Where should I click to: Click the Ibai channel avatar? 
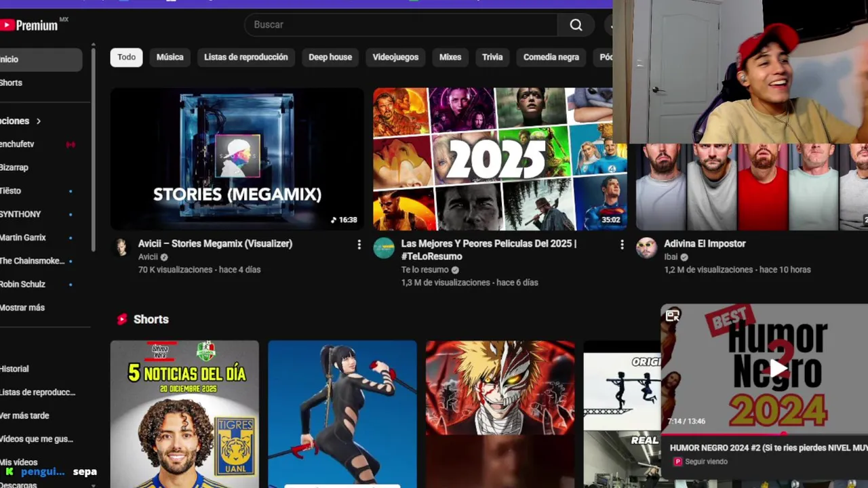[x=646, y=248]
